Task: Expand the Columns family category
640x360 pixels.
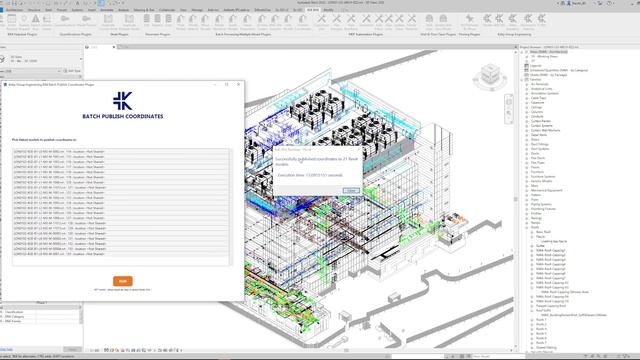Action: pos(527,112)
